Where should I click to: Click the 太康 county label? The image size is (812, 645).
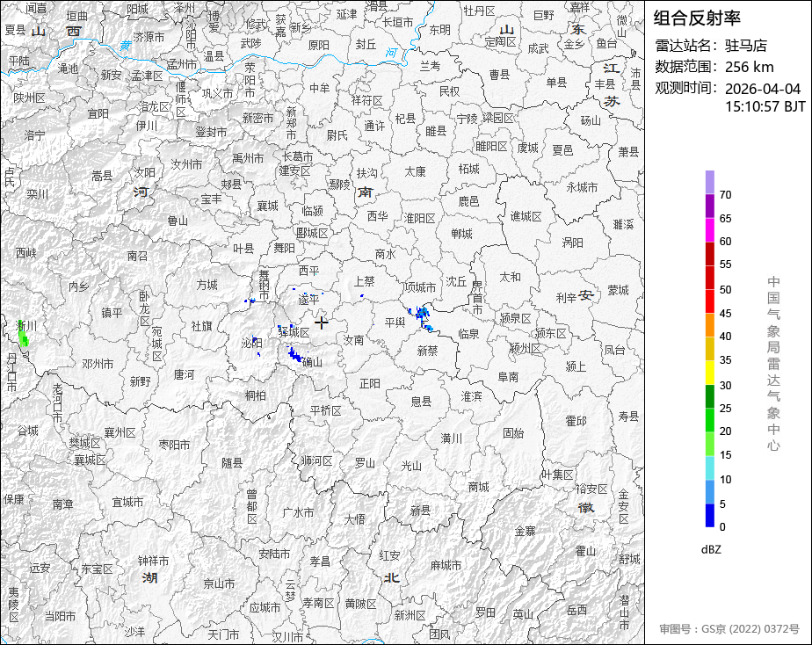click(415, 171)
